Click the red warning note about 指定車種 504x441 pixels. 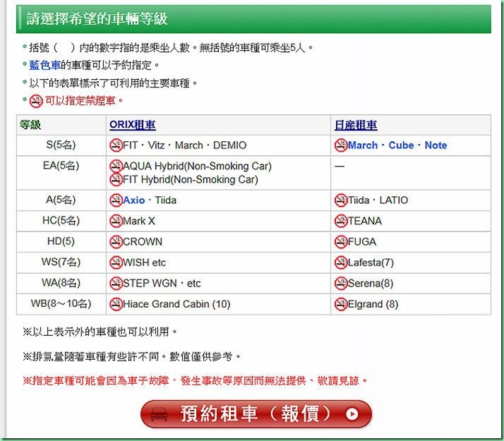pos(195,381)
